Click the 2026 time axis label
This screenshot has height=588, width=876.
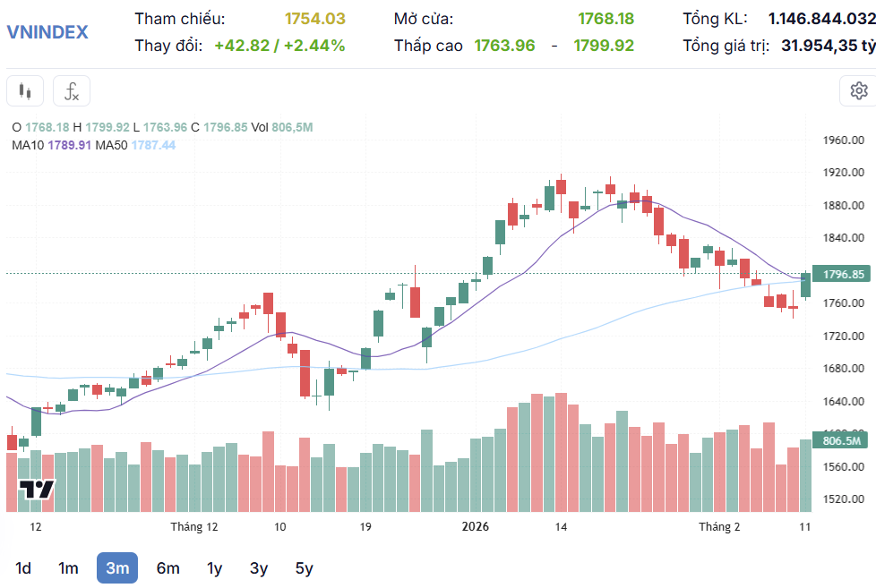[x=474, y=527]
